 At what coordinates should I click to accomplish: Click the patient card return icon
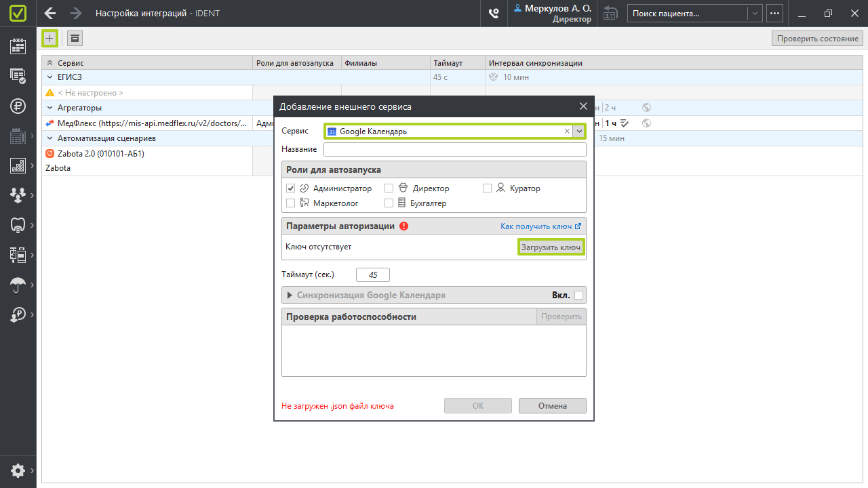(x=610, y=13)
